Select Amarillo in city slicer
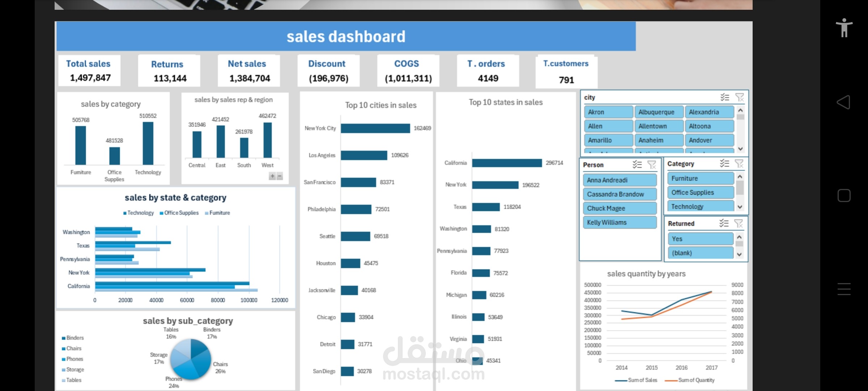 pyautogui.click(x=608, y=140)
